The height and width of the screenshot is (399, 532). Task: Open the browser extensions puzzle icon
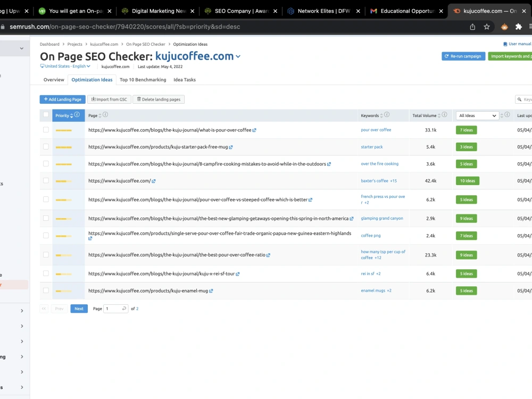pos(518,27)
